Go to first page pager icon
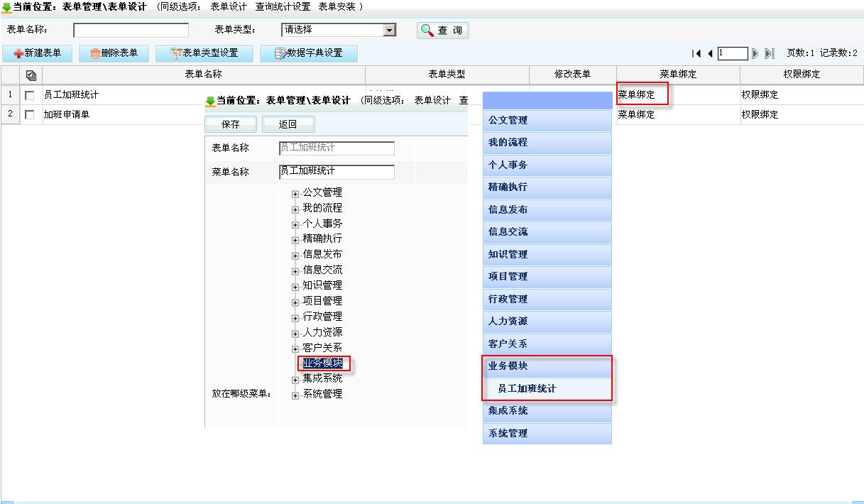The height and width of the screenshot is (504, 864). pos(697,53)
